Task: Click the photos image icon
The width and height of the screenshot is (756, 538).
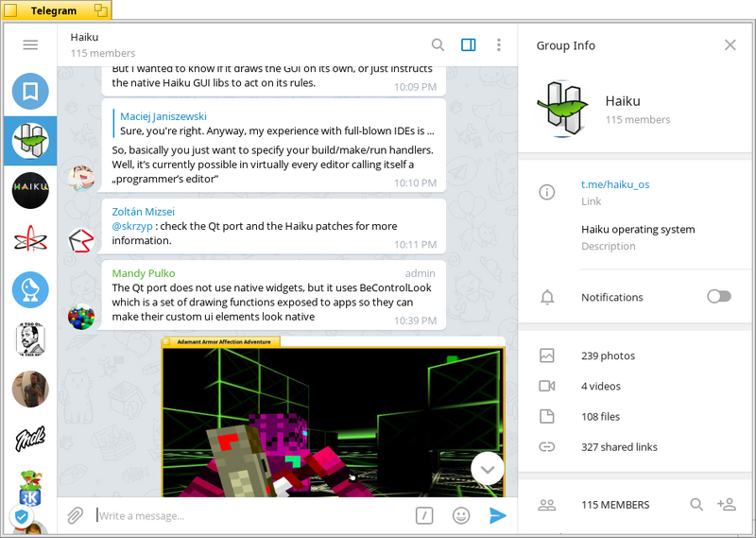Action: click(547, 356)
